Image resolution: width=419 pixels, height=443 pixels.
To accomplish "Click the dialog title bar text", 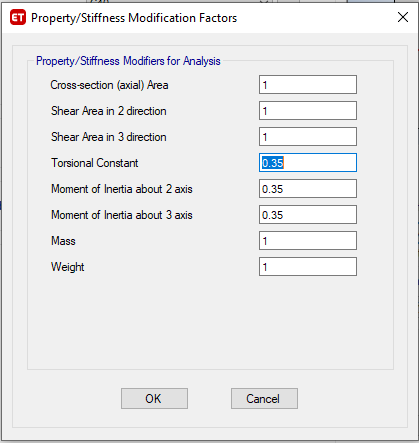I will (x=134, y=18).
